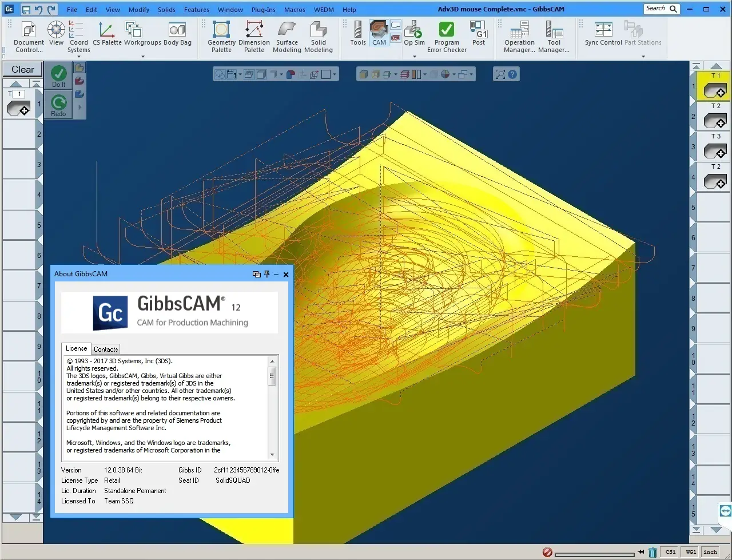Open the Coord Systems list
The image size is (732, 560).
point(78,37)
